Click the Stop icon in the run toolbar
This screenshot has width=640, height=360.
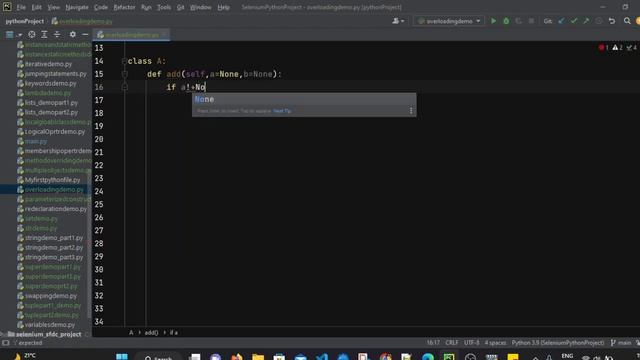[x=531, y=21]
